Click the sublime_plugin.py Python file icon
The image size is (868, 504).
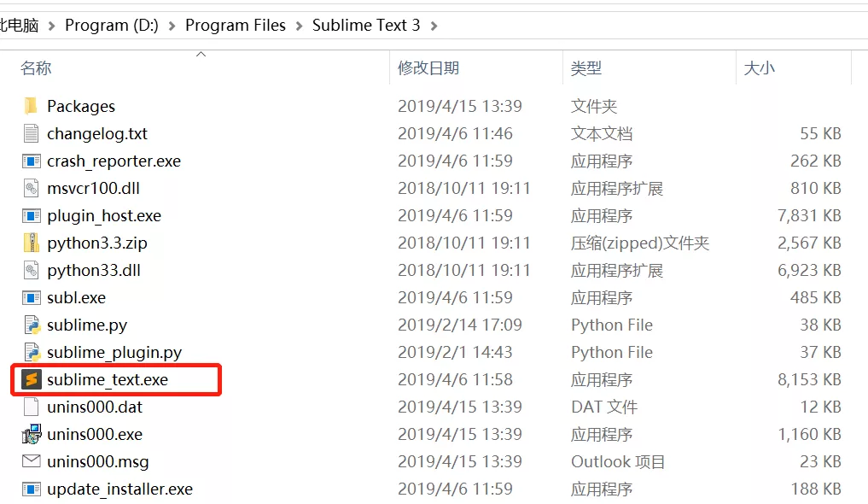coord(32,352)
